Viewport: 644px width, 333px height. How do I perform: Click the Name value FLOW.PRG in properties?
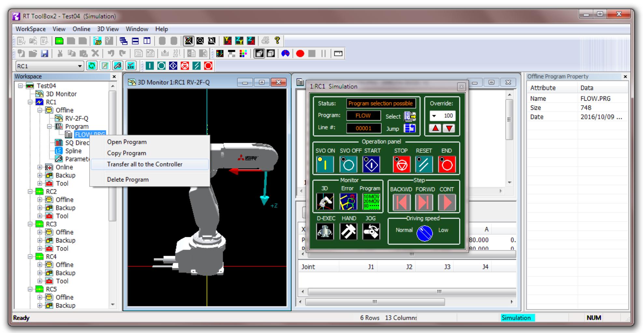pos(595,98)
